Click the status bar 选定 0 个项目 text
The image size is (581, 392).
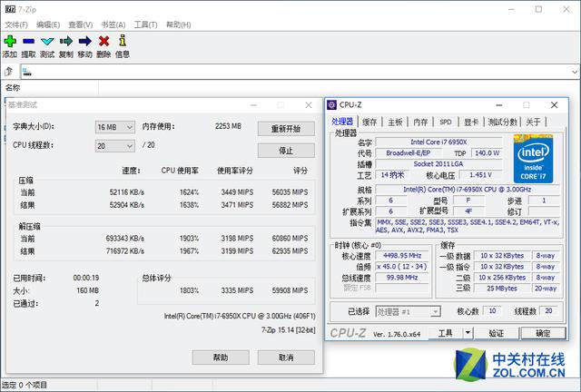(x=25, y=385)
